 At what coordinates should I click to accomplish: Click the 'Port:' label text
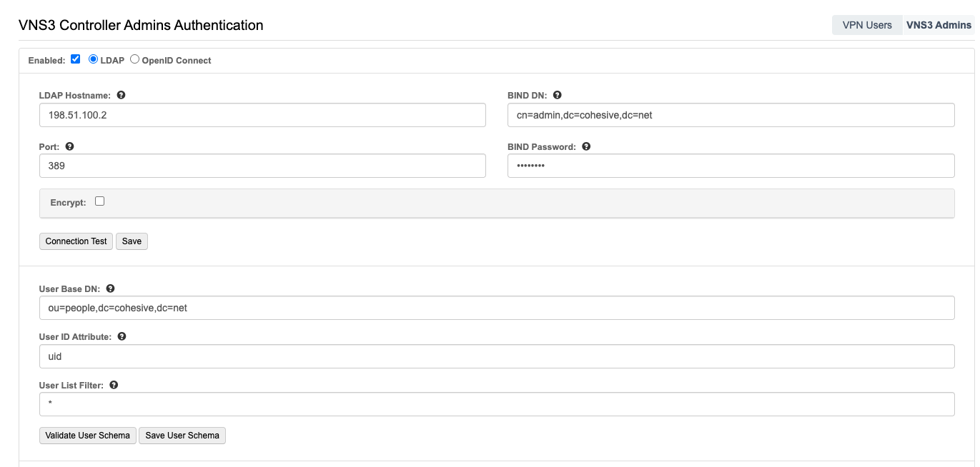(x=49, y=147)
